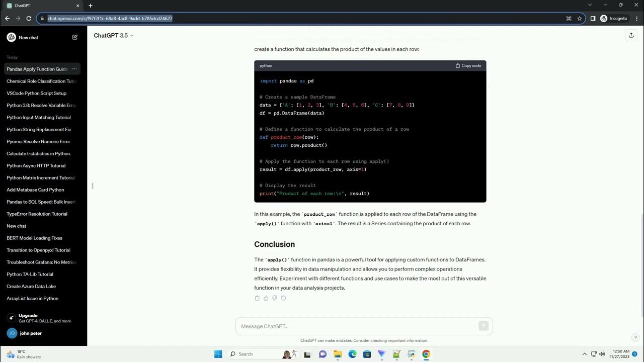Image resolution: width=644 pixels, height=362 pixels.
Task: Click the share chat icon at top right
Action: [631, 35]
